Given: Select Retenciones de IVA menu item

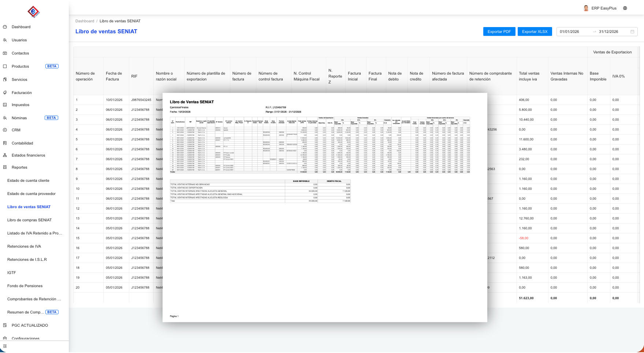Looking at the screenshot, I should click(24, 247).
